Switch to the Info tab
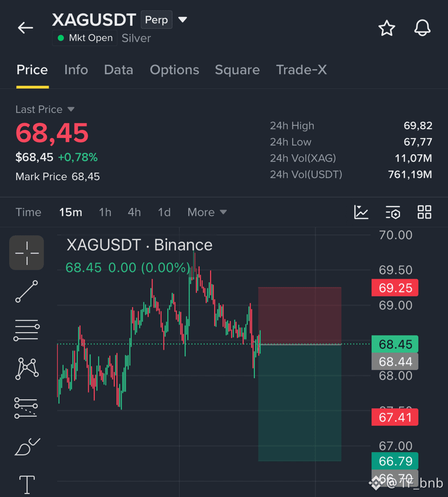 [x=76, y=70]
